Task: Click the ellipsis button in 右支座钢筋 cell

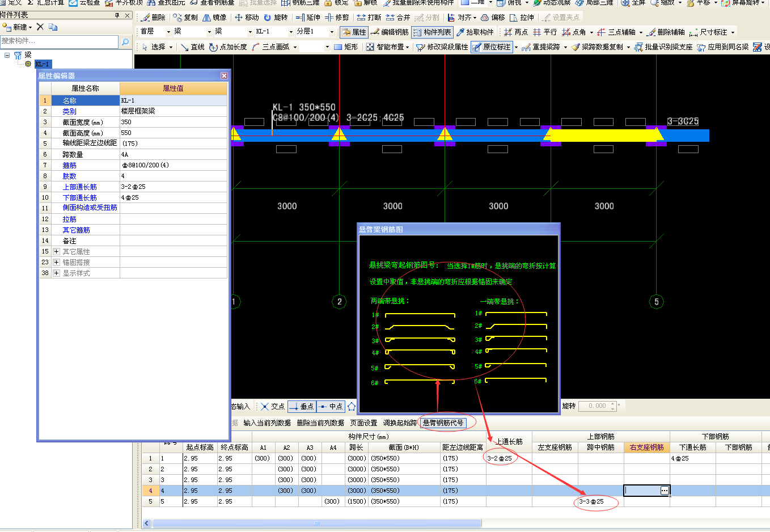Action: pos(665,491)
